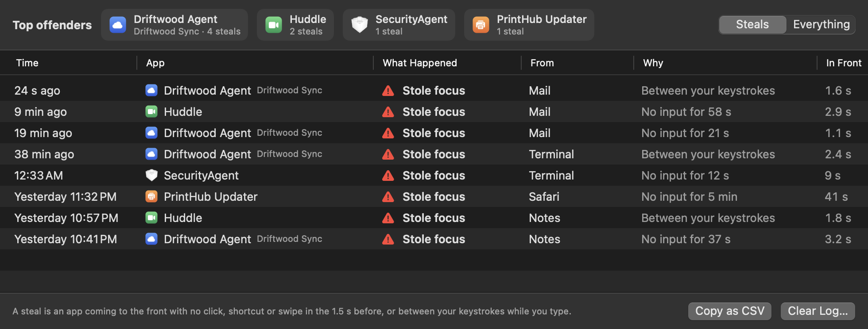Click 'PrintHub Updater' name in table row
The height and width of the screenshot is (329, 868).
[210, 197]
